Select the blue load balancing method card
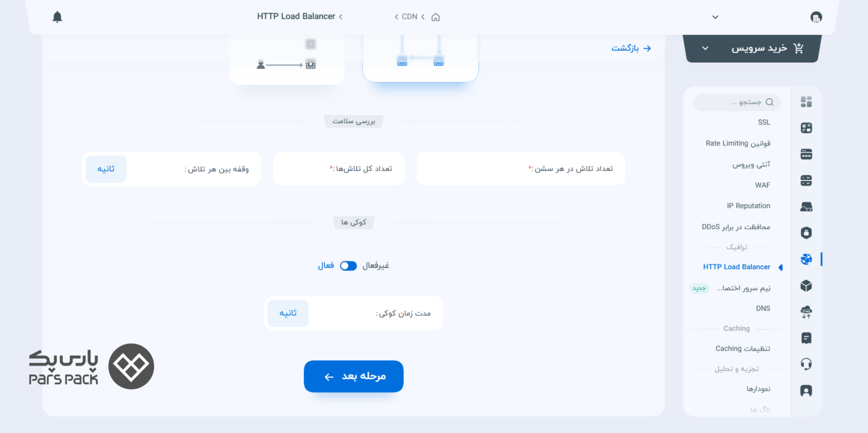 click(420, 58)
